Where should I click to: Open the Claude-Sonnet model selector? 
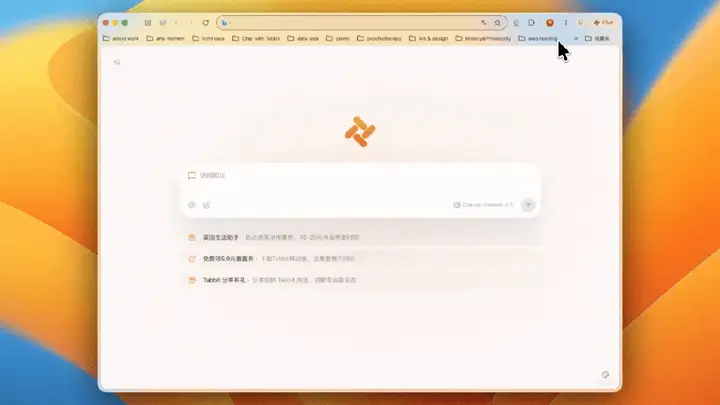pyautogui.click(x=484, y=205)
